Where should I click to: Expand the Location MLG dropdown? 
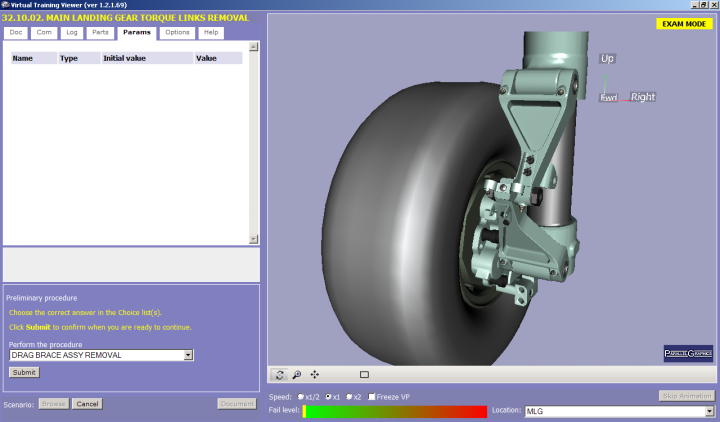point(710,411)
